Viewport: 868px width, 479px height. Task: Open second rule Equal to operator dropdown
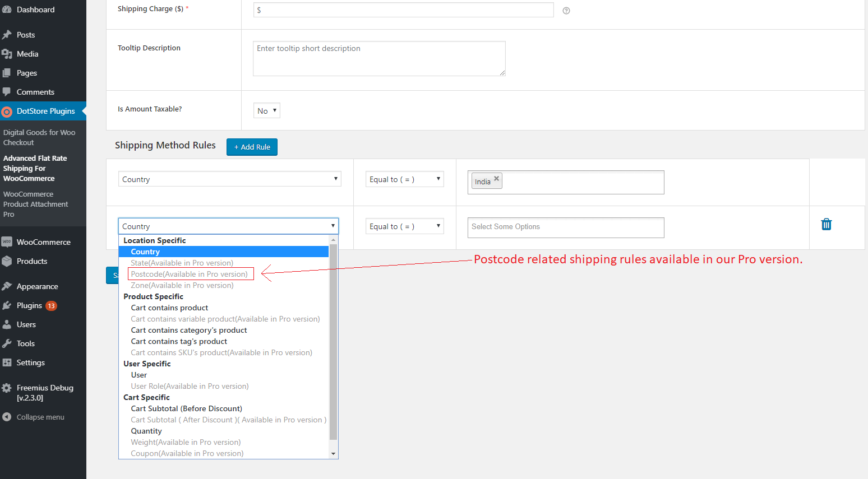405,226
